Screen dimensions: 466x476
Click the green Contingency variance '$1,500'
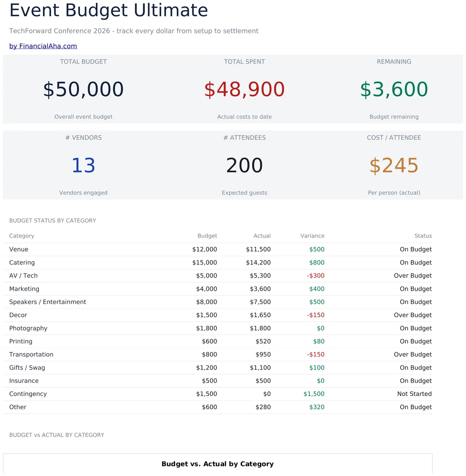pos(314,394)
